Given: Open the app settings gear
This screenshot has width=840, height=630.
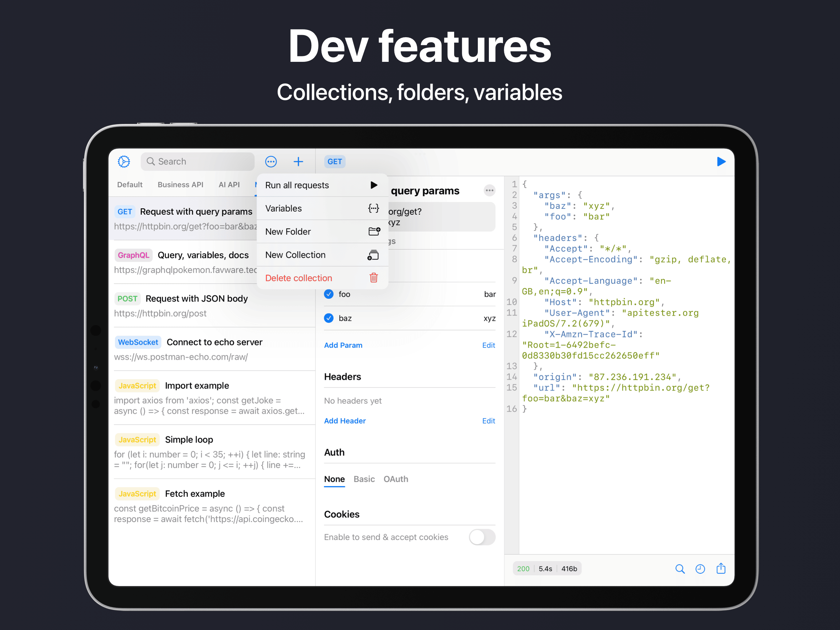Looking at the screenshot, I should 124,161.
